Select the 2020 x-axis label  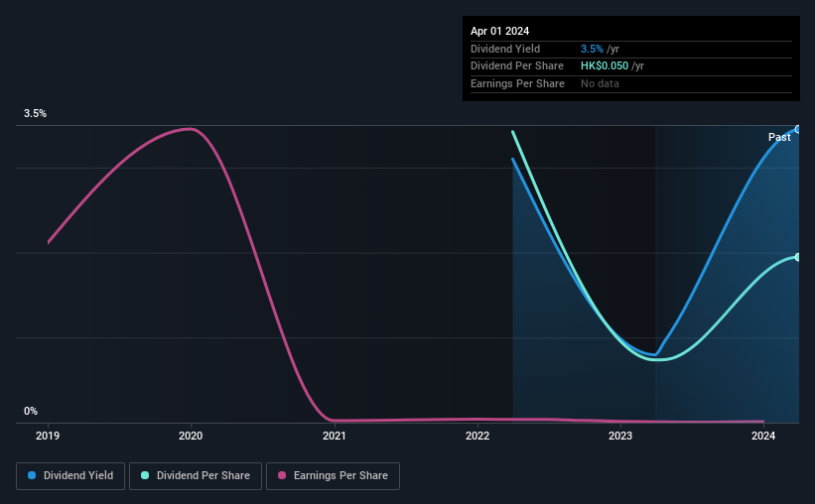pos(191,436)
